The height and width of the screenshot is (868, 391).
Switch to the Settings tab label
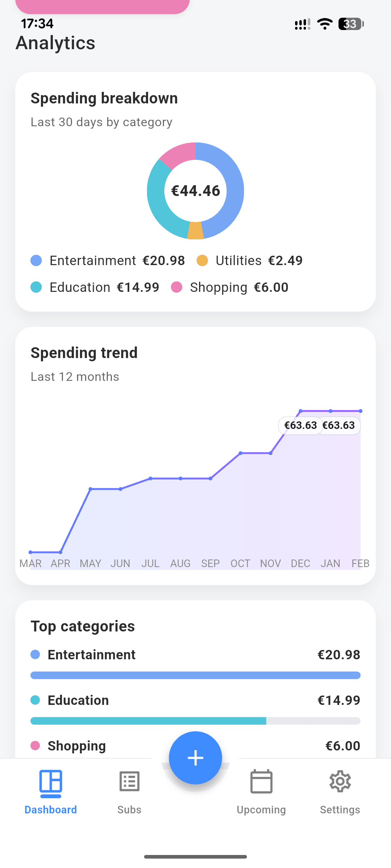[340, 810]
